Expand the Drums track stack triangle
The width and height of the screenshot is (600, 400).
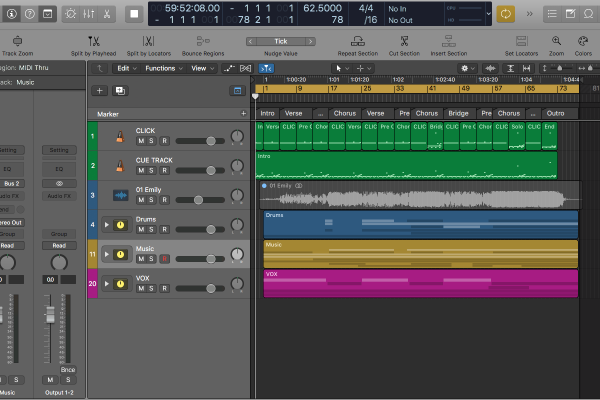click(106, 225)
